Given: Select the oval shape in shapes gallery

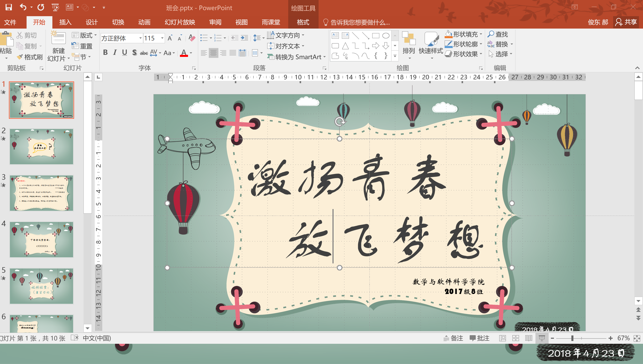Looking at the screenshot, I should pyautogui.click(x=386, y=36).
